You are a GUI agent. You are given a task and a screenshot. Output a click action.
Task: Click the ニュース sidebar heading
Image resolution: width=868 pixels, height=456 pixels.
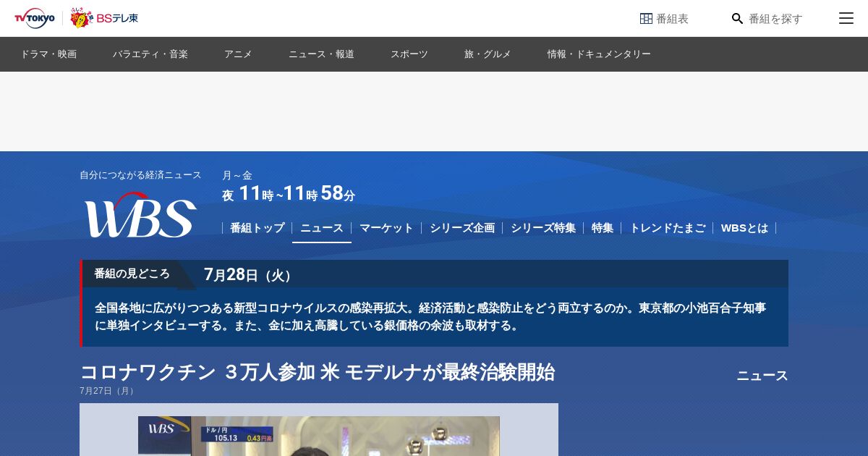[x=762, y=376]
